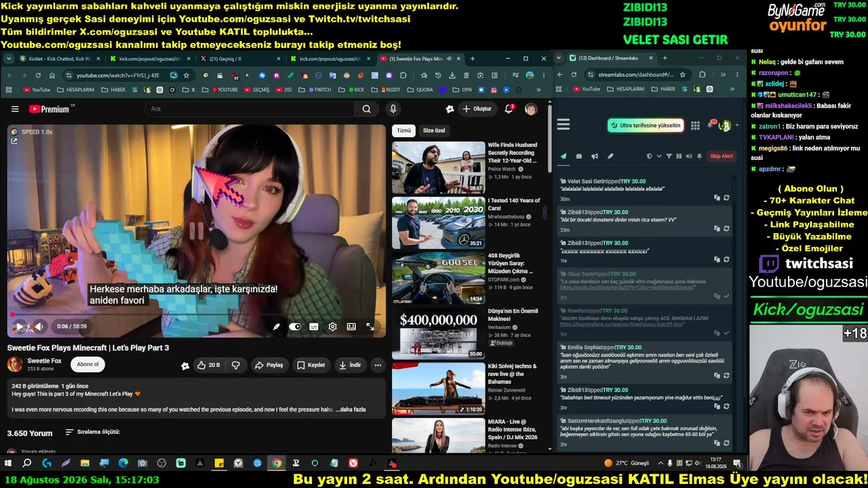Open the Streamlabs event filter funnel
The width and height of the screenshot is (868, 488).
pyautogui.click(x=669, y=157)
